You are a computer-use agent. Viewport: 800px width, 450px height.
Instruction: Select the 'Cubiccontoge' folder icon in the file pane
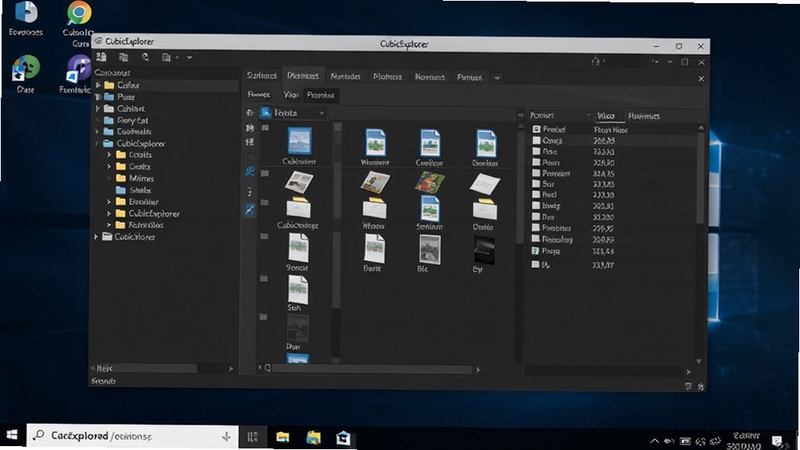point(298,208)
